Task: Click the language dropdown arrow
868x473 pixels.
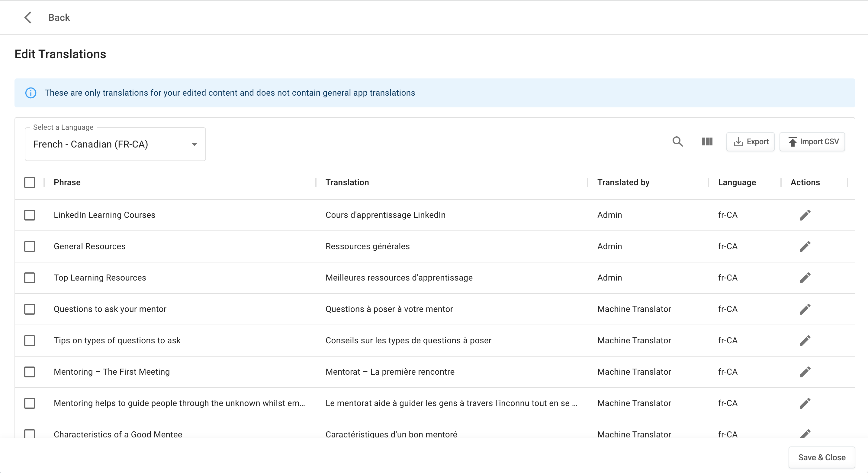Action: 194,144
